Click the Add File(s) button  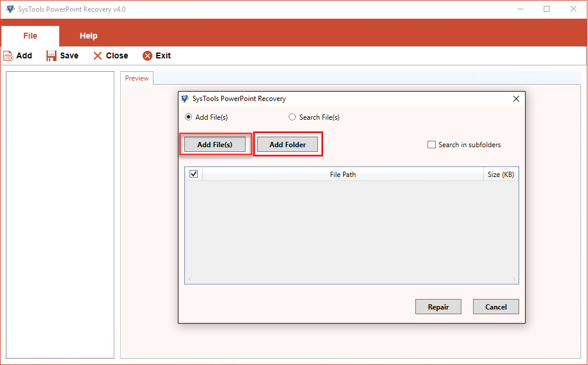point(215,145)
